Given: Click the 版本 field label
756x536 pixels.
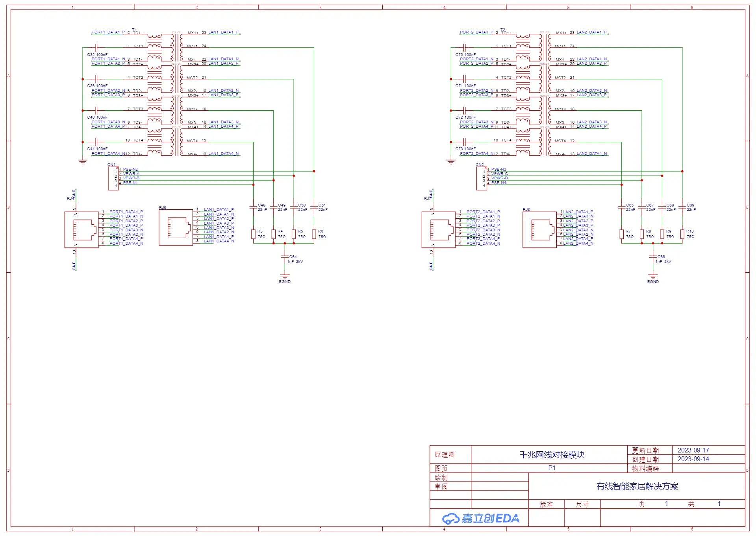Looking at the screenshot, I should (547, 504).
